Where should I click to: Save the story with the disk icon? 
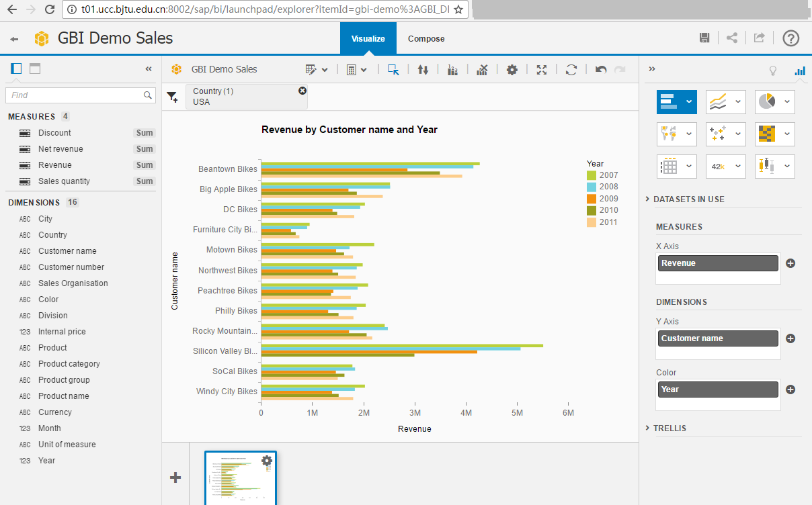point(704,38)
